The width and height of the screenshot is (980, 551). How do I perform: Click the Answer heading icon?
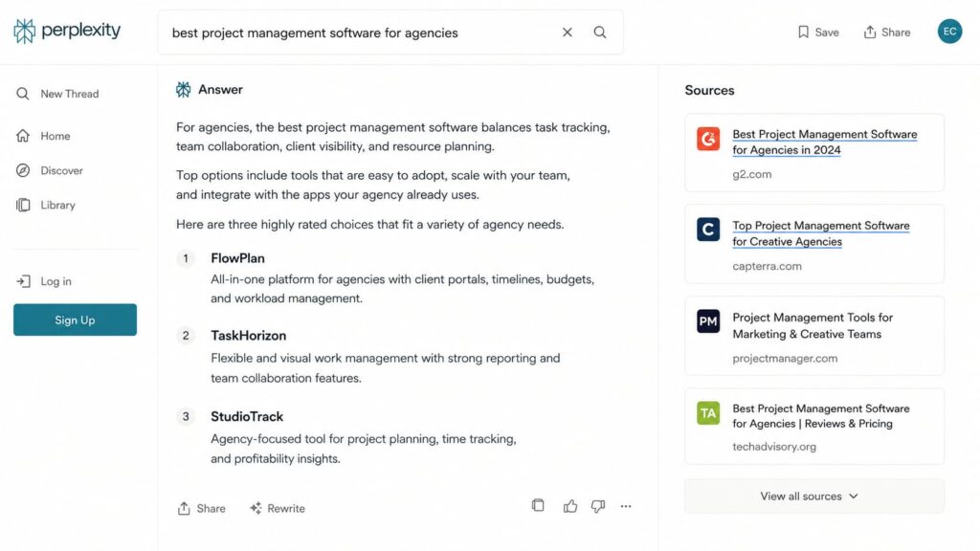(183, 89)
